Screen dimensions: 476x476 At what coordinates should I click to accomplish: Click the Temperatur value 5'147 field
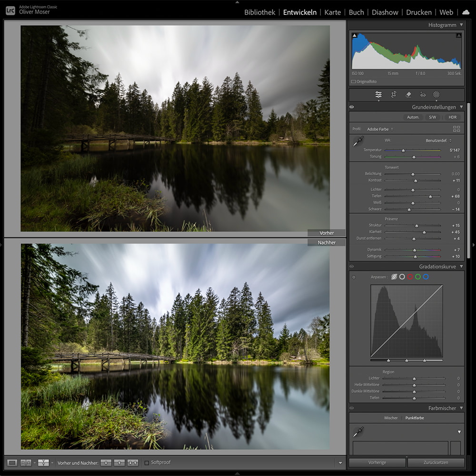pos(455,150)
